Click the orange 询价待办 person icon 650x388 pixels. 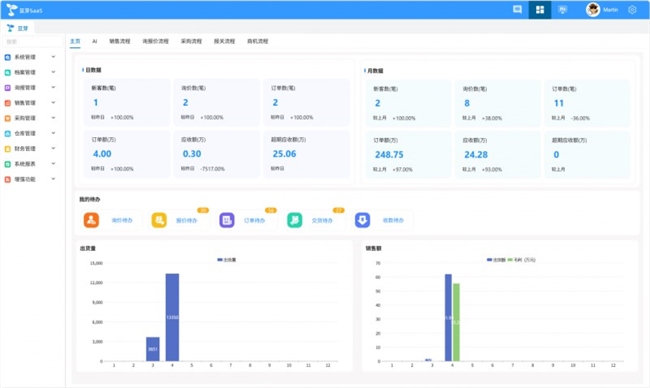(91, 220)
